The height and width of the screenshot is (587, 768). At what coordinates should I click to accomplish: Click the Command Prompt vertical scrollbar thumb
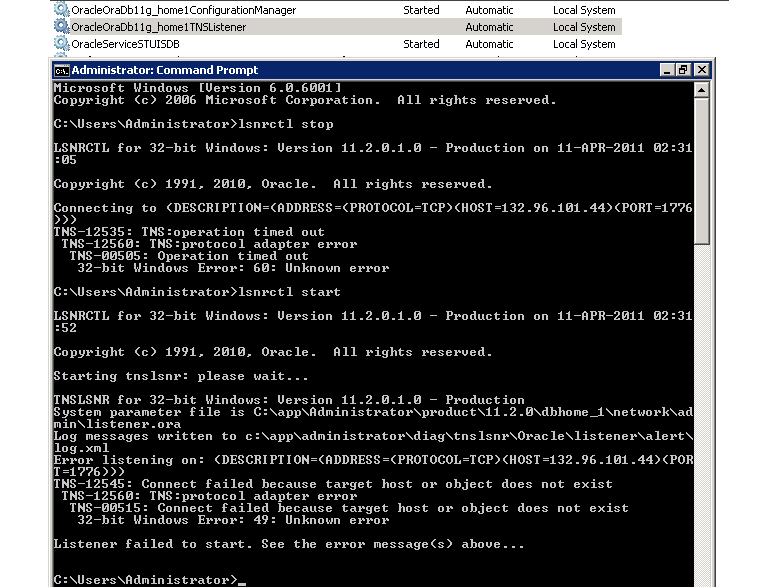[702, 170]
